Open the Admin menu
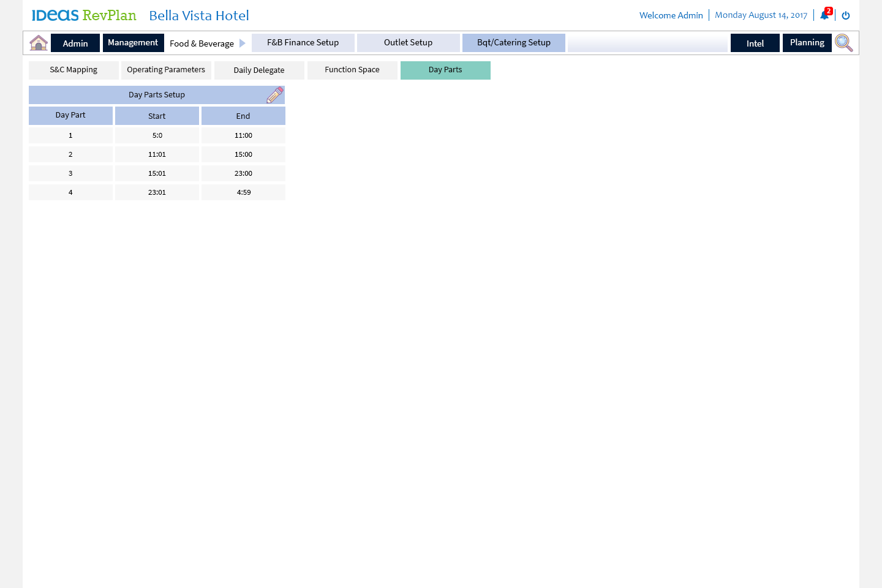Screen dimensions: 882x588 point(75,43)
